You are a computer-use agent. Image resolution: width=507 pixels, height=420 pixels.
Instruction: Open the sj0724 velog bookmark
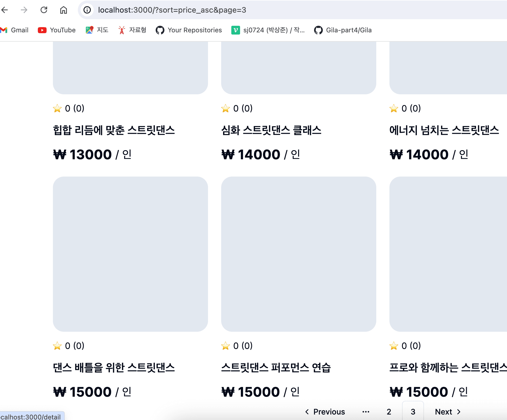click(269, 30)
